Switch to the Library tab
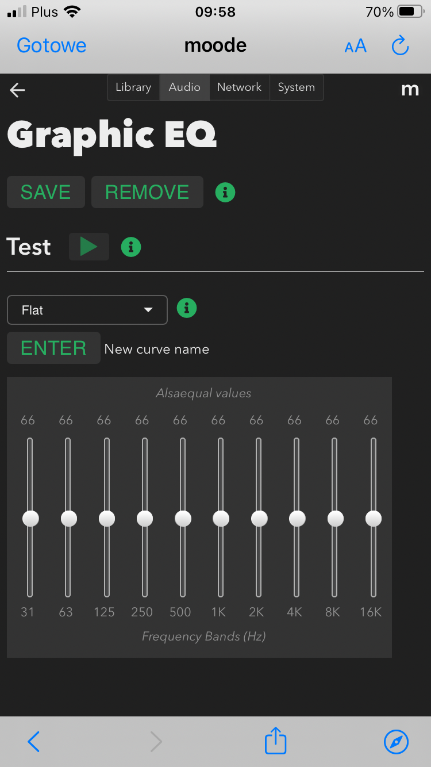 pyautogui.click(x=133, y=88)
